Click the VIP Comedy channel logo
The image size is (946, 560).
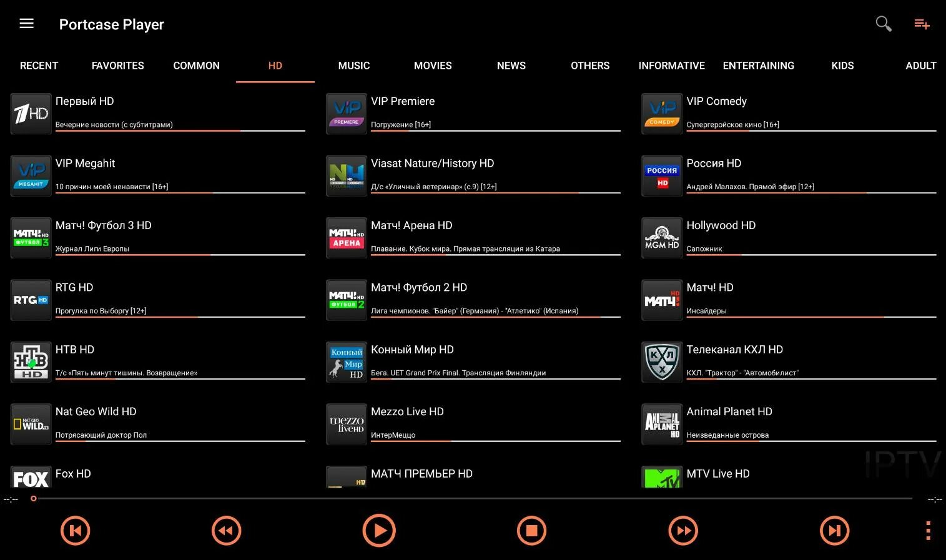662,114
